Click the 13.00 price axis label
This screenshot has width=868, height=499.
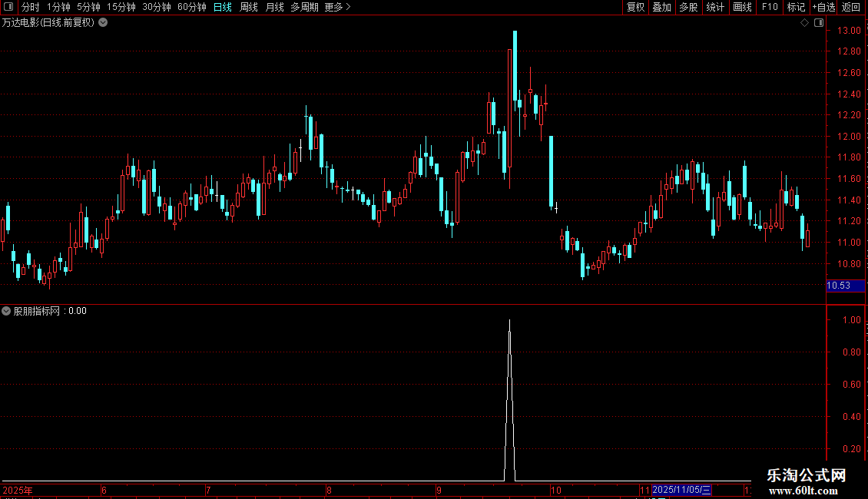[849, 31]
